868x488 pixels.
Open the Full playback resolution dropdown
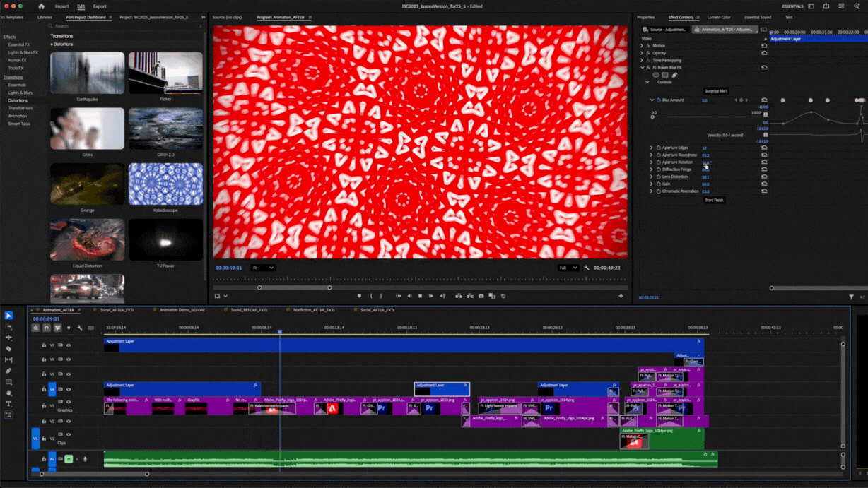click(568, 268)
